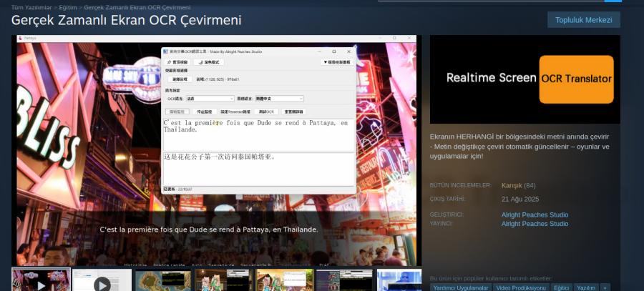644x291 pixels.
Task: Select the island map screenshot thumbnail
Action: (x=163, y=280)
